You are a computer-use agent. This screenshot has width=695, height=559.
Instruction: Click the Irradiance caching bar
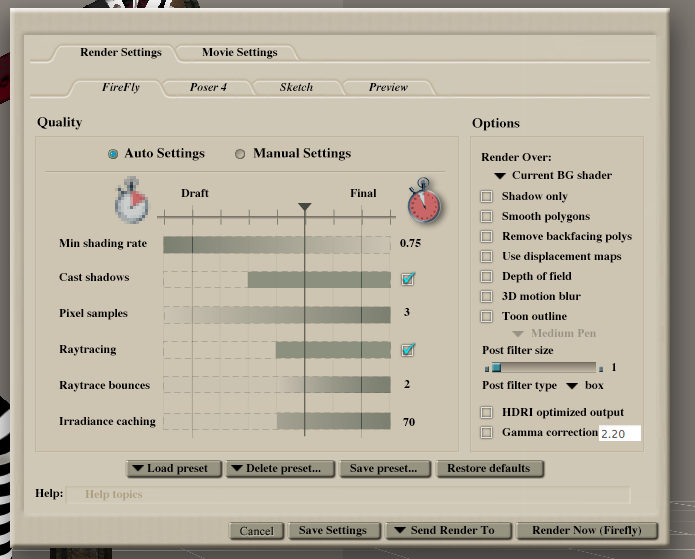pyautogui.click(x=277, y=421)
